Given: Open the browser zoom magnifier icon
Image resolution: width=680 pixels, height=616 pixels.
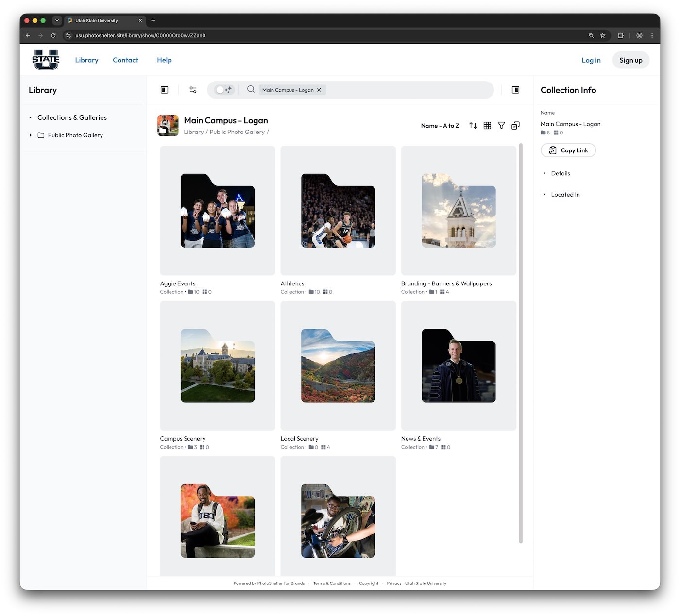Looking at the screenshot, I should point(591,35).
